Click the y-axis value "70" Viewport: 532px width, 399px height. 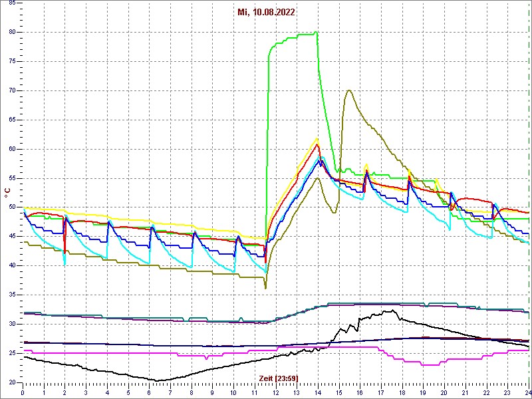pyautogui.click(x=11, y=90)
